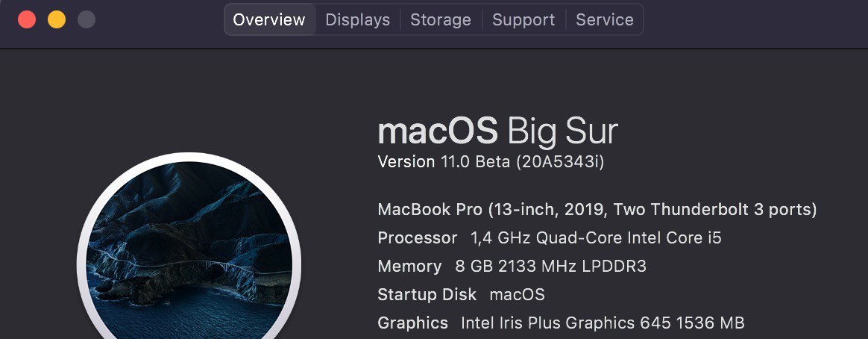Viewport: 868px width, 339px height.
Task: Click the Startup Disk label
Action: (x=427, y=294)
